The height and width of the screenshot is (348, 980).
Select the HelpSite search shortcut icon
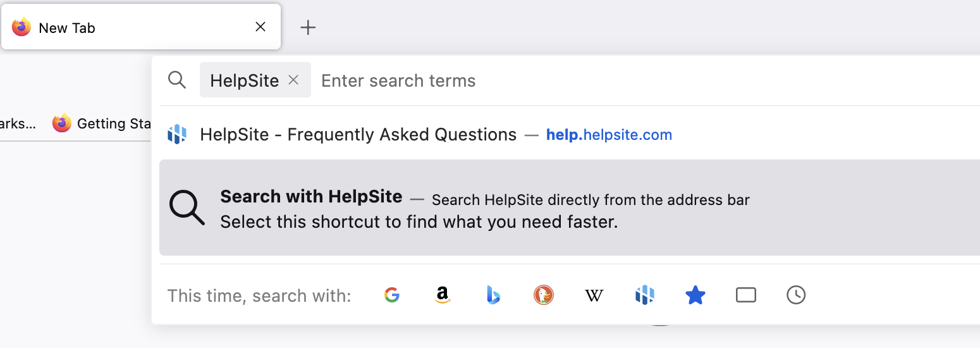pos(644,295)
